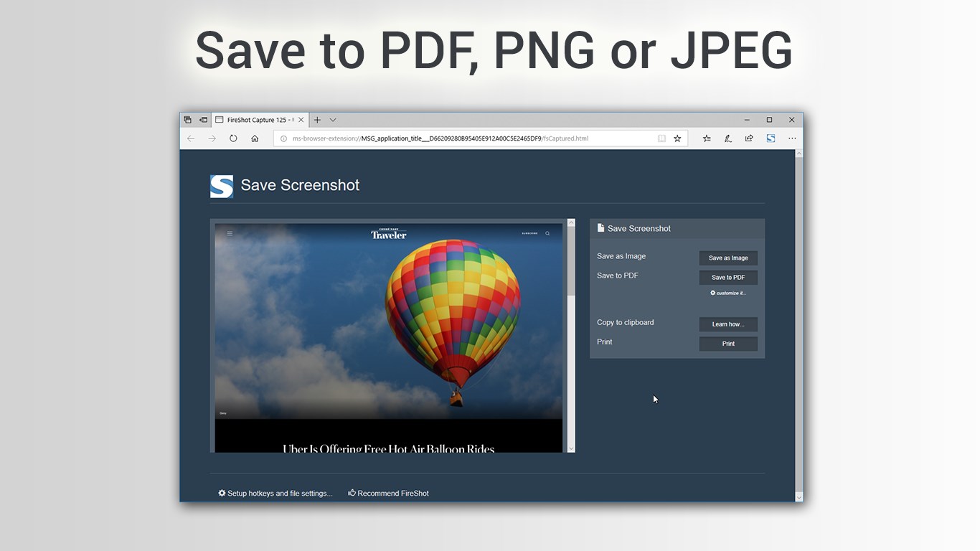This screenshot has width=980, height=551.
Task: Click the Home icon
Action: (x=255, y=138)
